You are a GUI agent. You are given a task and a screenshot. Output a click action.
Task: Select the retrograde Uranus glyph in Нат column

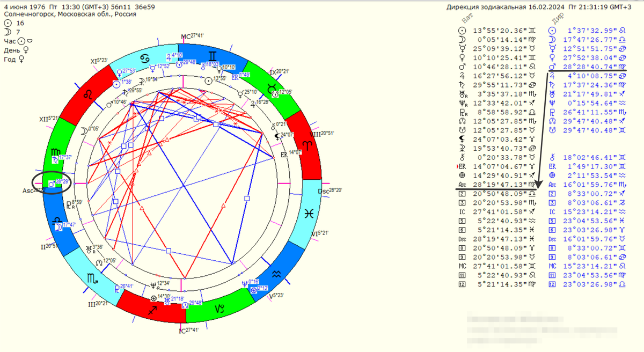tap(463, 94)
